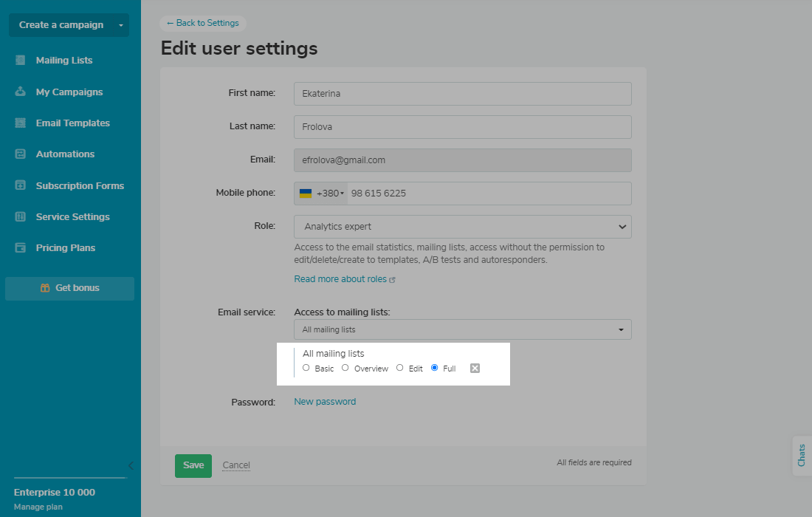Open Subscription Forms menu item
This screenshot has width=812, height=517.
[80, 185]
